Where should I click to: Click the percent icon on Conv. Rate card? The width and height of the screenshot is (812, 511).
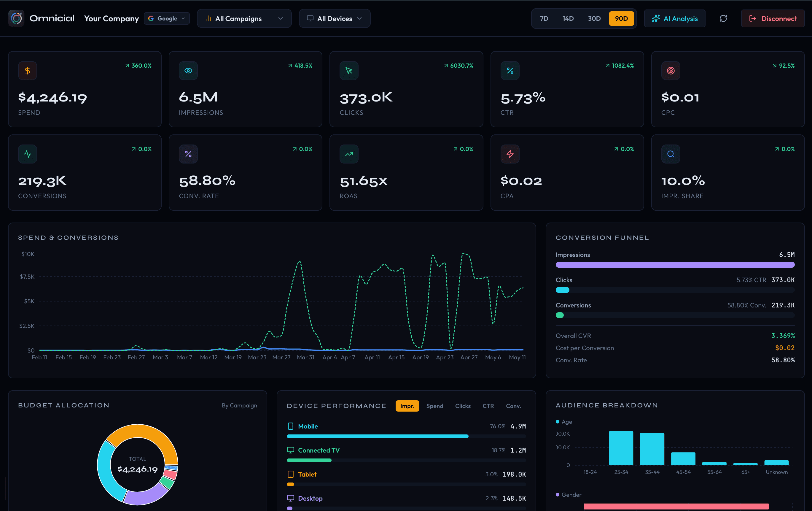click(x=188, y=154)
